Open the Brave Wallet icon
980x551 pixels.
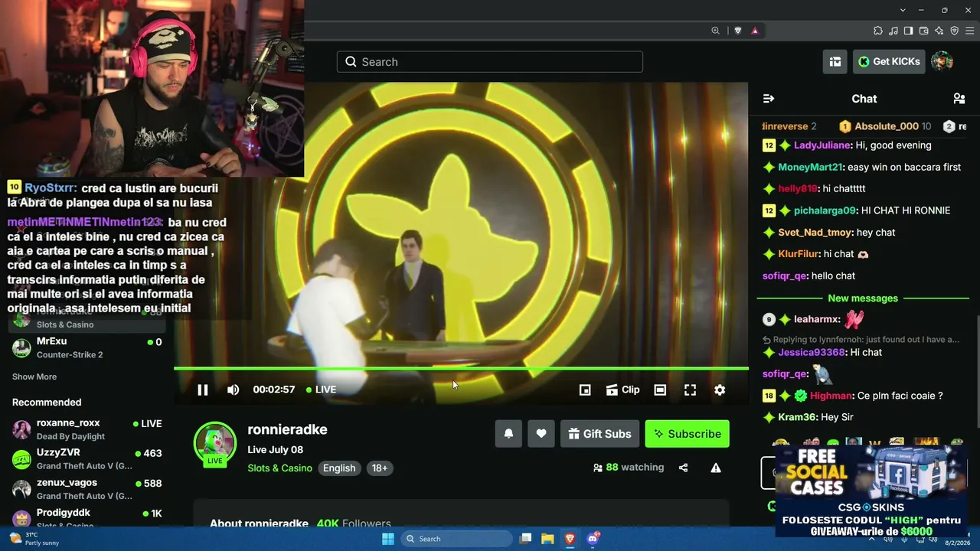click(x=924, y=31)
